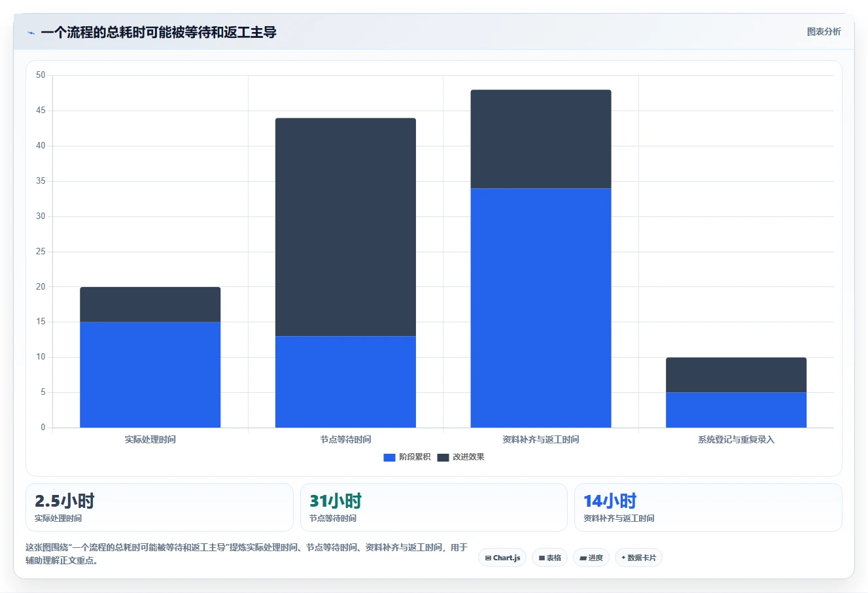This screenshot has height=593, width=868.
Task: Toggle the 阶段累积 legend item
Action: 407,457
